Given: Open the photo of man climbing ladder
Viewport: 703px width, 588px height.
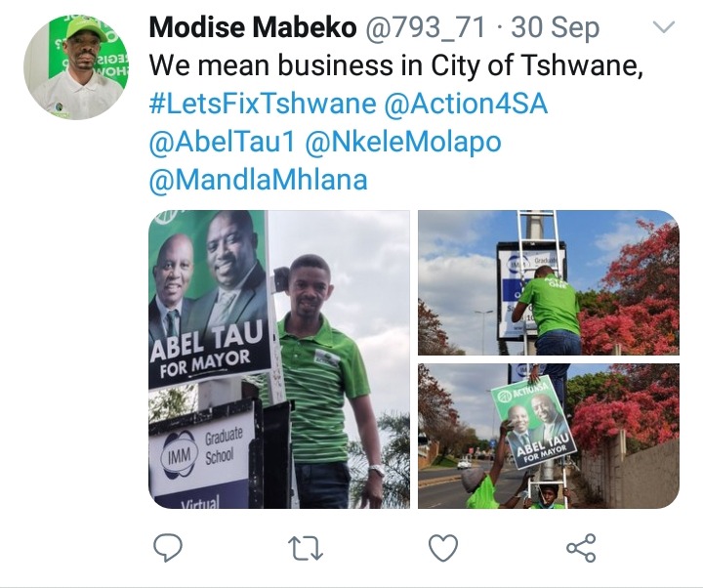Looking at the screenshot, I should pyautogui.click(x=549, y=282).
